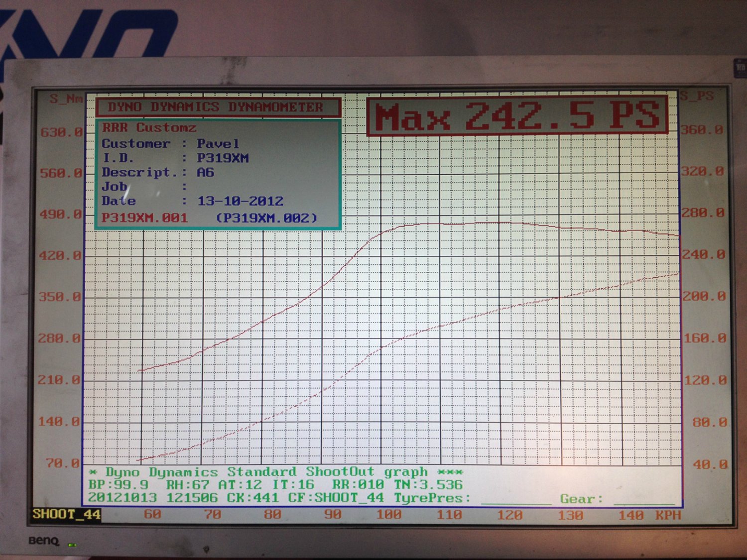Select the 350.0 torque axis value
Viewport: 747px width, 560px height.
[60, 297]
